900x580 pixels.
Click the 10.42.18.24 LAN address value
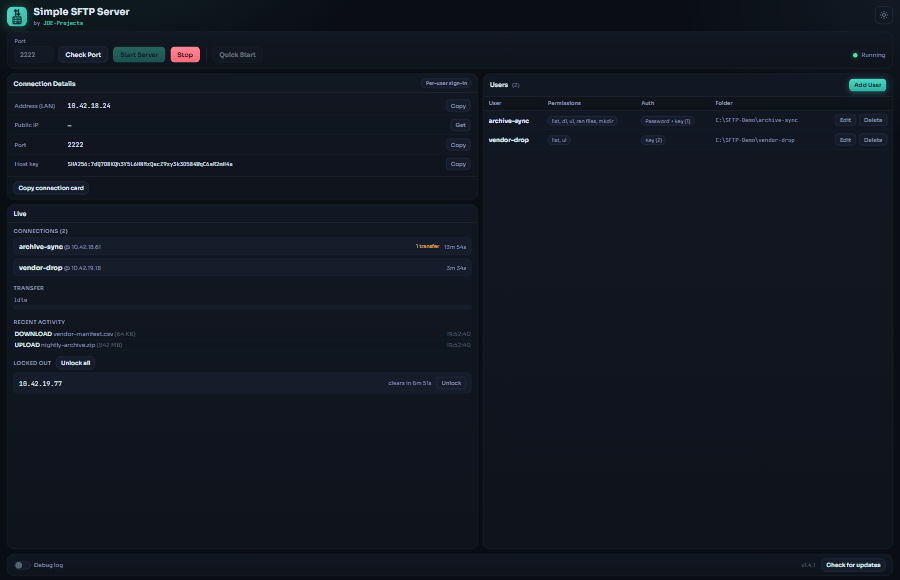tap(89, 106)
